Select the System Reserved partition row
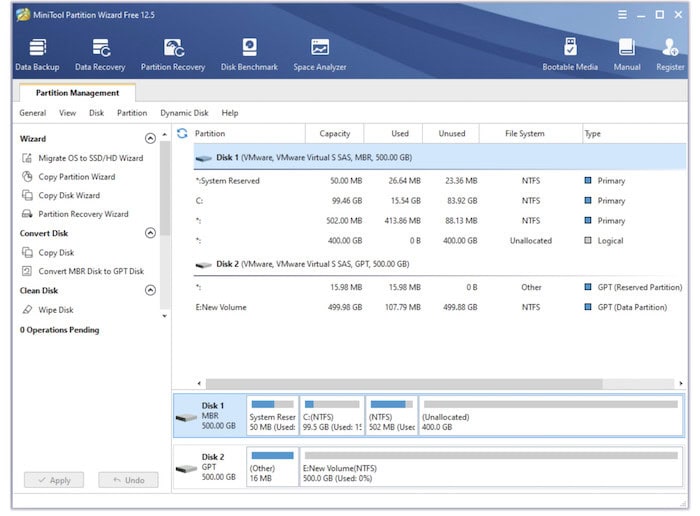 tap(440, 181)
